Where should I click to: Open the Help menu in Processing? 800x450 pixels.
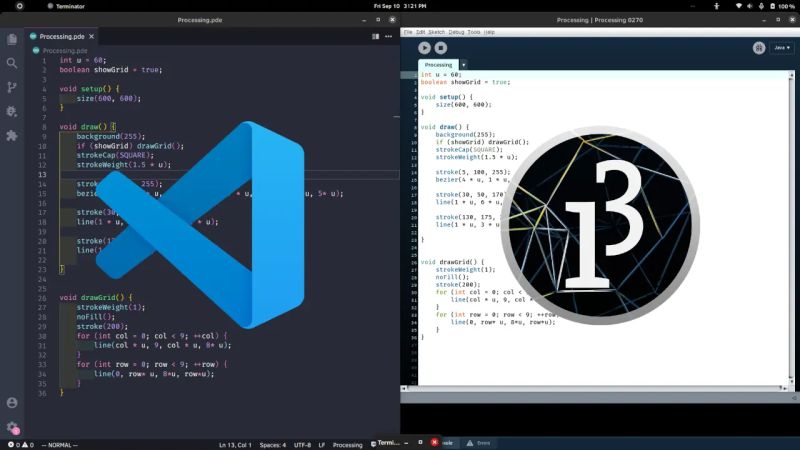pyautogui.click(x=489, y=32)
